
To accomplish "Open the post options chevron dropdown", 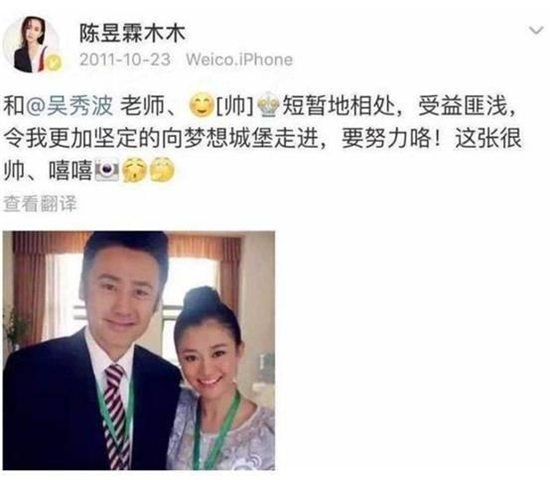I will pyautogui.click(x=536, y=31).
